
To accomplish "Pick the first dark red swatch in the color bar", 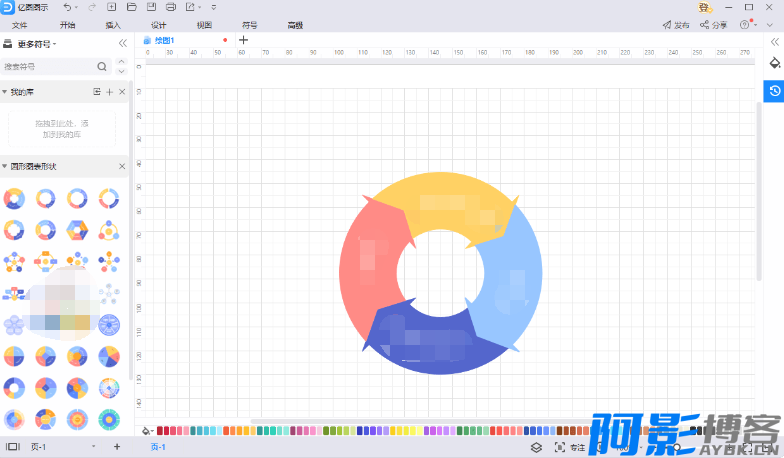I will tap(160, 430).
